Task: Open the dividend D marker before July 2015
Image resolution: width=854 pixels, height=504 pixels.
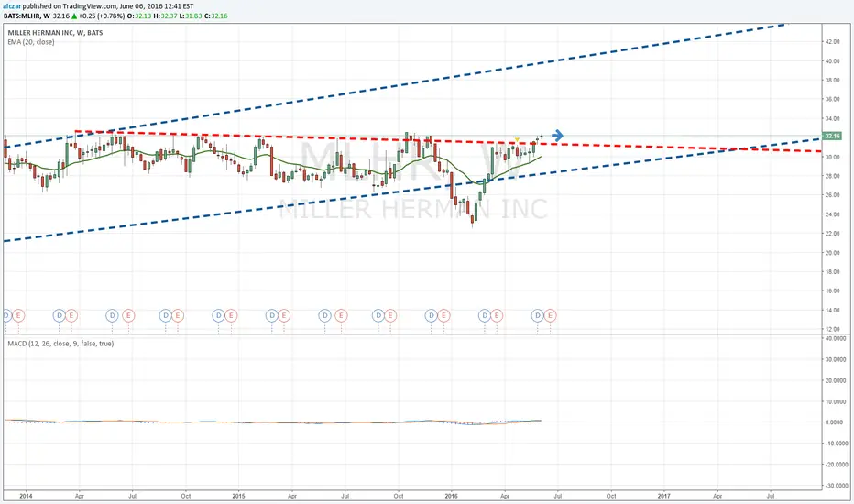Action: coord(324,315)
